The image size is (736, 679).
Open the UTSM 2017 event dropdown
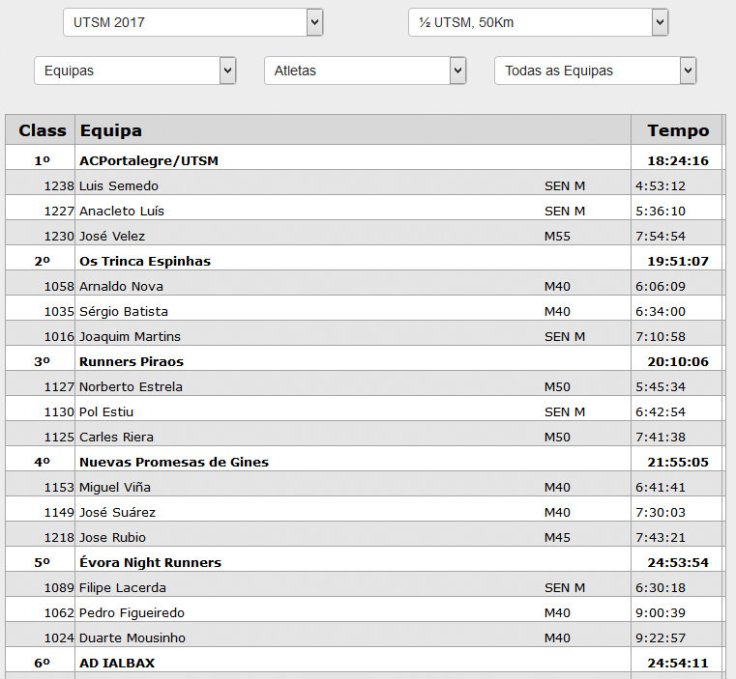pos(192,22)
